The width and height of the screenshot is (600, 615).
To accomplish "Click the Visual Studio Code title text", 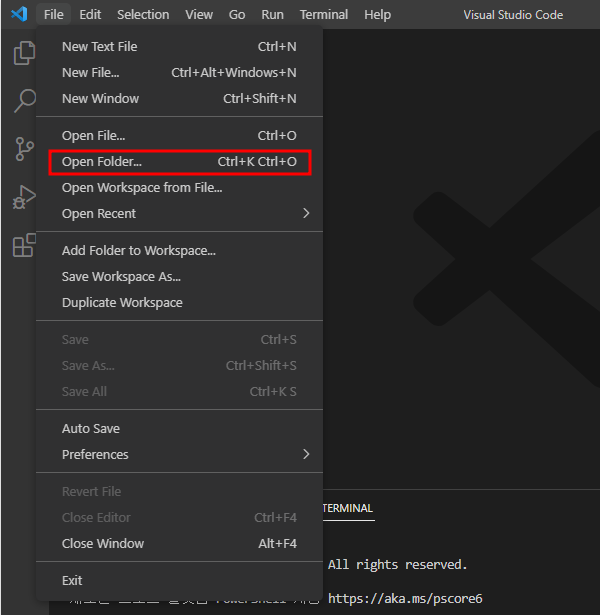I will click(513, 15).
